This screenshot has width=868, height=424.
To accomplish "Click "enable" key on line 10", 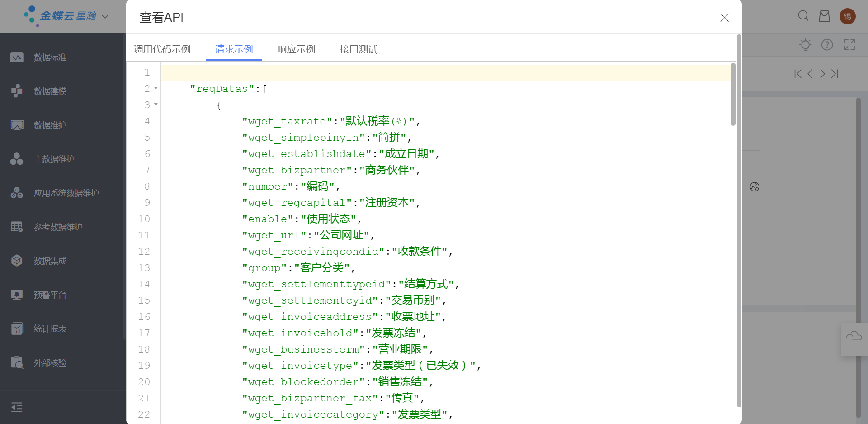I will (268, 219).
